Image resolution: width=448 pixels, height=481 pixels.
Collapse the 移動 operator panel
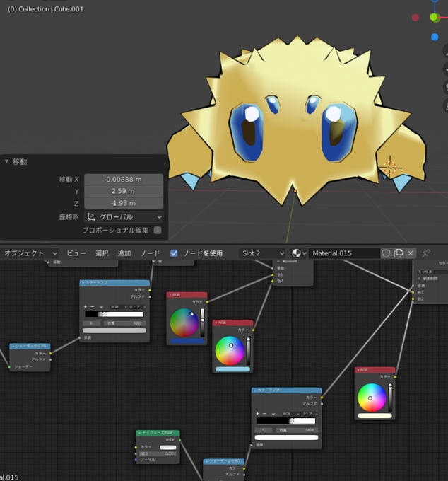6,161
